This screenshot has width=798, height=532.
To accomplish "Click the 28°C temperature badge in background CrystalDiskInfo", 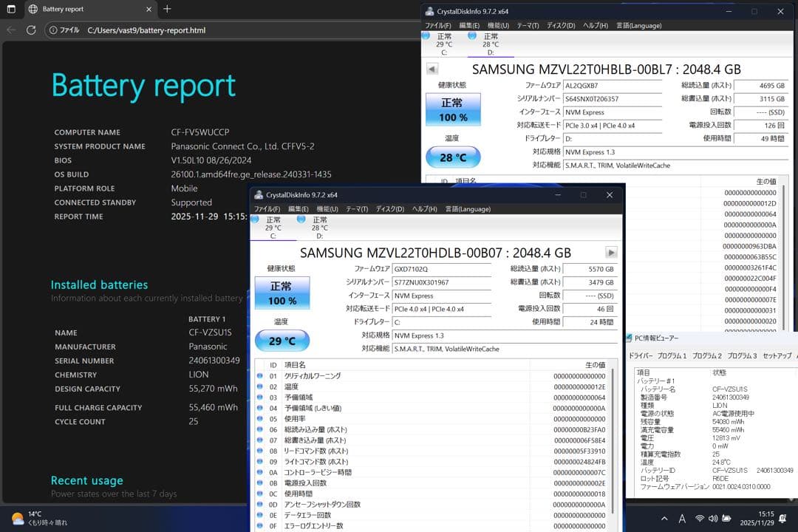I will click(453, 157).
